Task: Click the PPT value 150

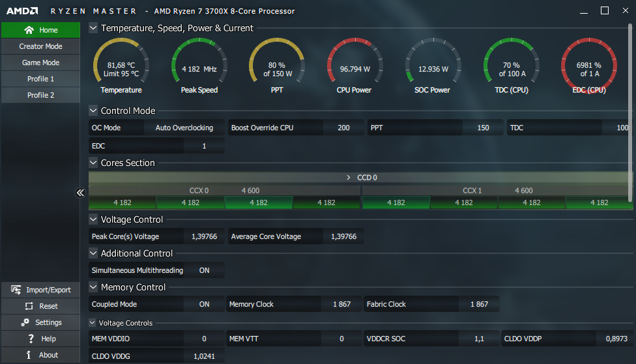Action: pos(483,128)
